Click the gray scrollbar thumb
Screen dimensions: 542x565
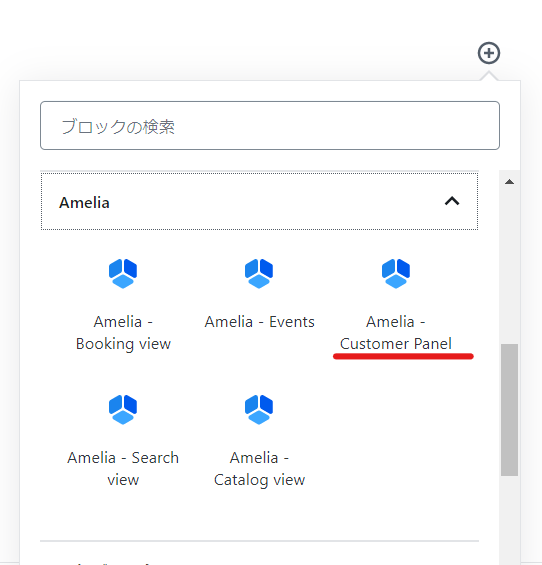pyautogui.click(x=509, y=410)
